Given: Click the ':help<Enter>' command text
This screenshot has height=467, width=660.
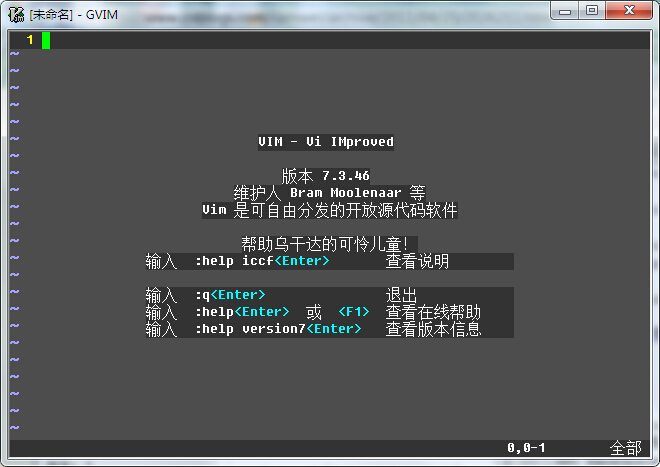Looking at the screenshot, I should point(242,312).
